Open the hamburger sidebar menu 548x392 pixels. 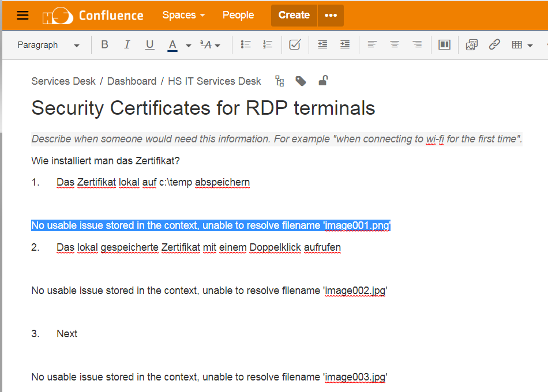pos(22,15)
